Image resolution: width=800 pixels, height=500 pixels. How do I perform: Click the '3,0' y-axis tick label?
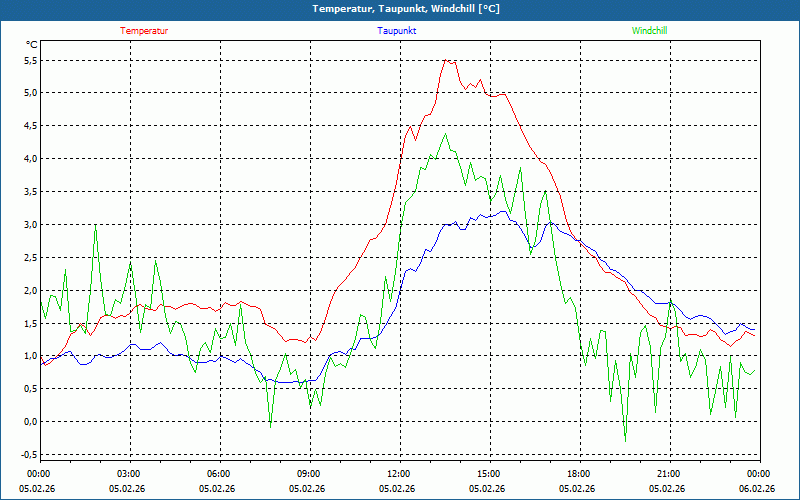click(30, 224)
